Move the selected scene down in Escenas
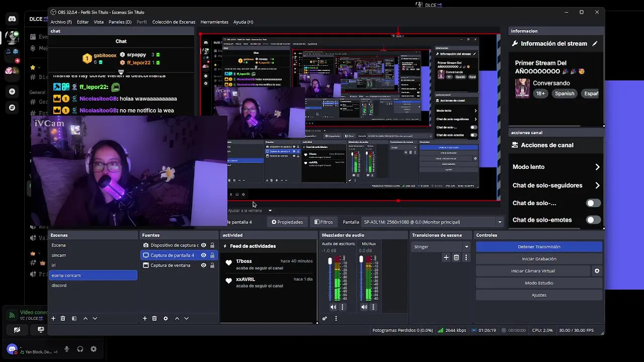The width and height of the screenshot is (644, 362). coord(95,318)
